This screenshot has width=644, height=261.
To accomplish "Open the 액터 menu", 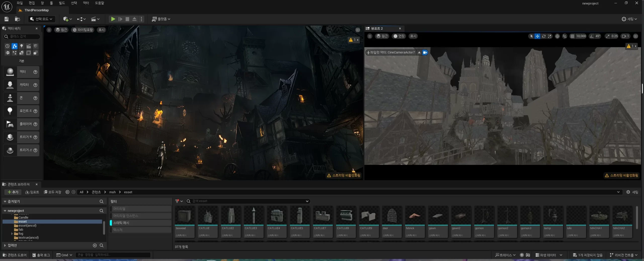I will (86, 3).
